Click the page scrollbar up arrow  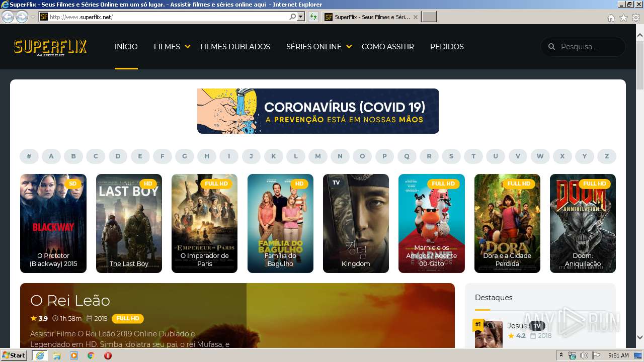tap(639, 36)
